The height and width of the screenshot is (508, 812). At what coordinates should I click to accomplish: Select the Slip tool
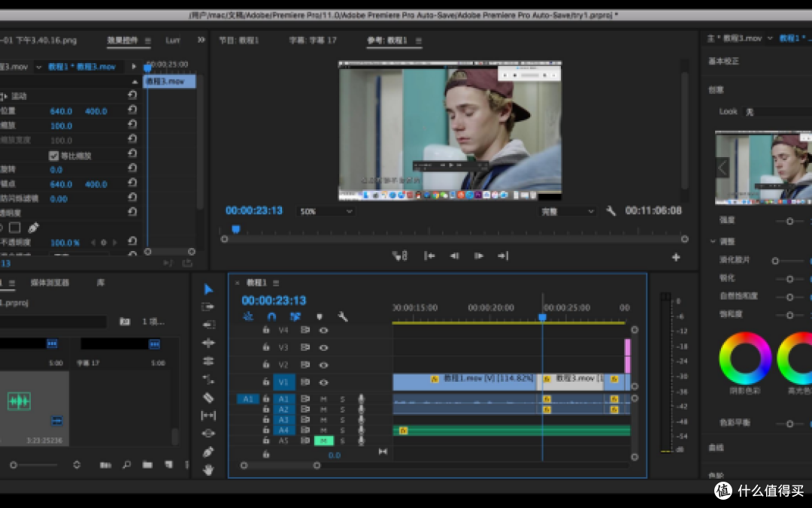click(208, 416)
